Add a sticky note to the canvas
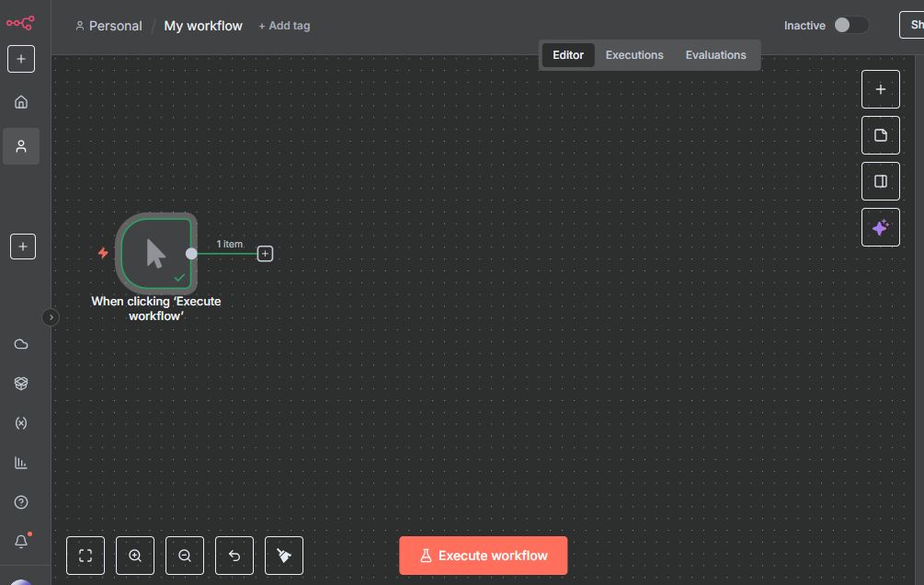This screenshot has width=924, height=585. click(x=880, y=135)
